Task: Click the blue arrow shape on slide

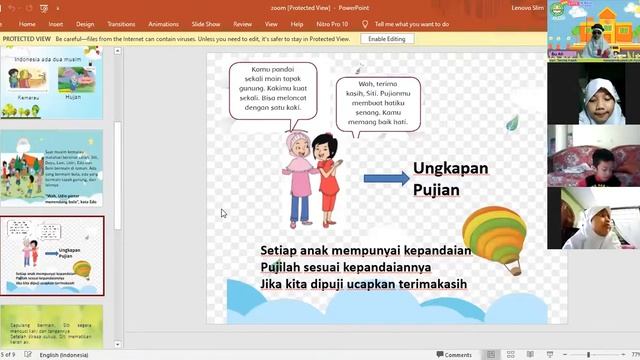Action: (x=387, y=178)
